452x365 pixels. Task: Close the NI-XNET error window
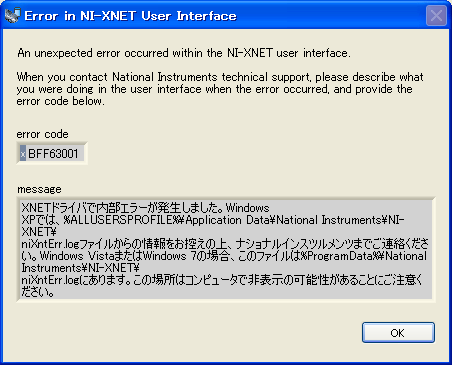point(436,15)
